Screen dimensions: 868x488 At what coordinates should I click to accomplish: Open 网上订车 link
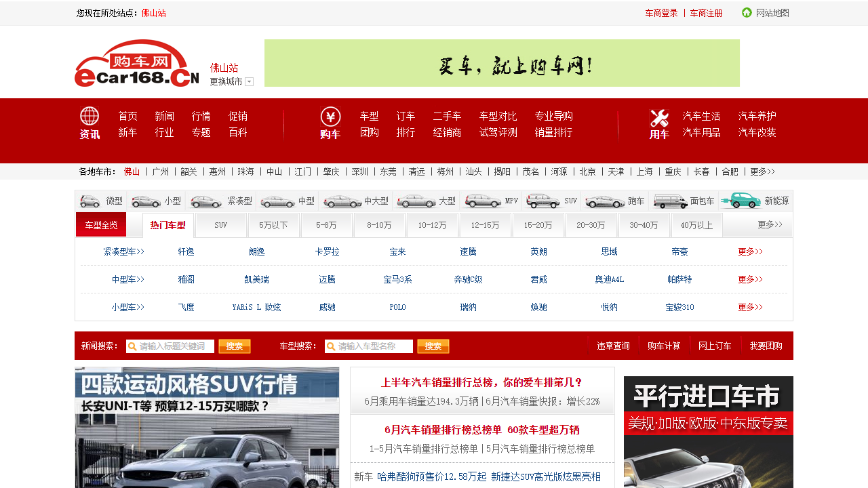point(715,346)
